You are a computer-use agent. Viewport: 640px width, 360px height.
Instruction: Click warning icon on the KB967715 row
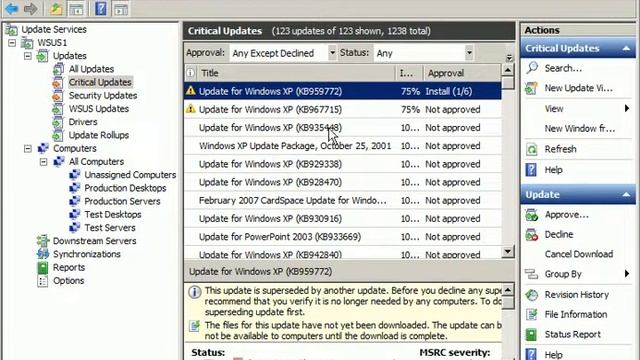191,109
